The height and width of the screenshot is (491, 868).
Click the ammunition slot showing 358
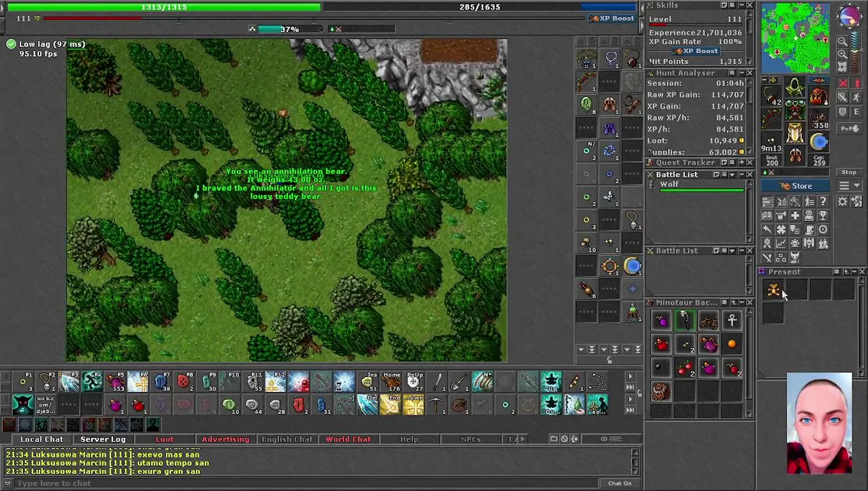click(819, 119)
